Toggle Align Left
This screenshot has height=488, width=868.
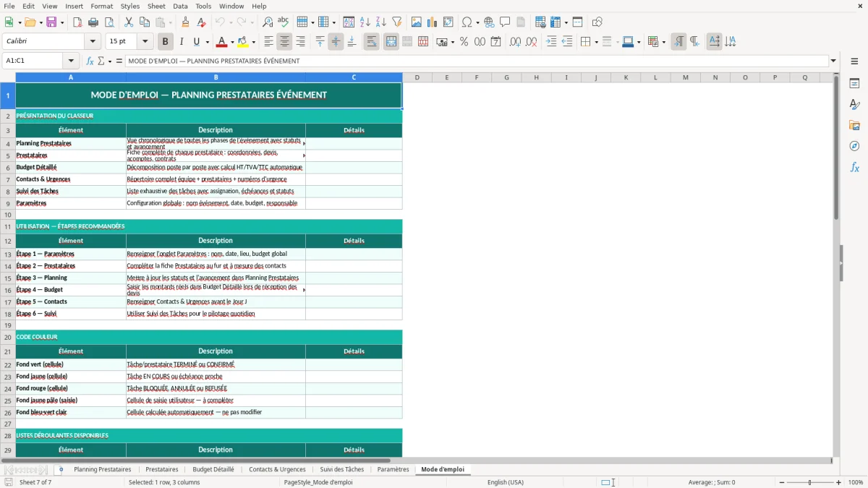(x=268, y=42)
